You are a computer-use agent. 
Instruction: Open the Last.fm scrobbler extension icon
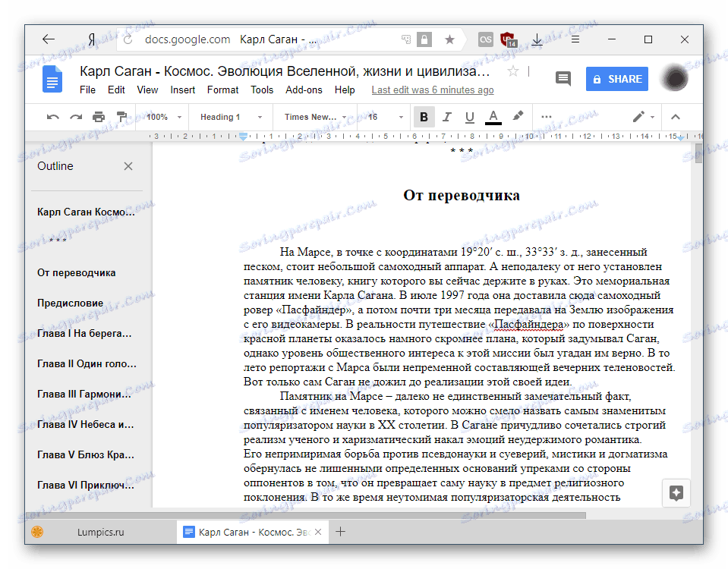[486, 39]
